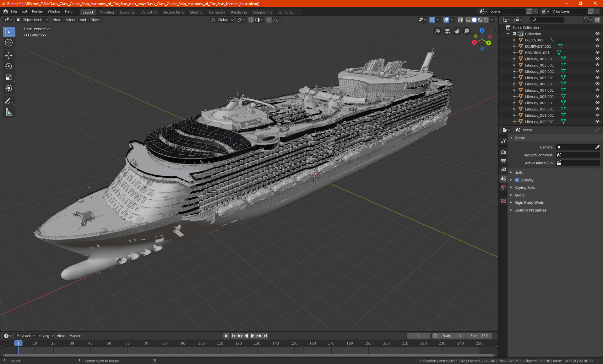Jump to the timeline end frame
This screenshot has height=364, width=603.
coord(265,336)
